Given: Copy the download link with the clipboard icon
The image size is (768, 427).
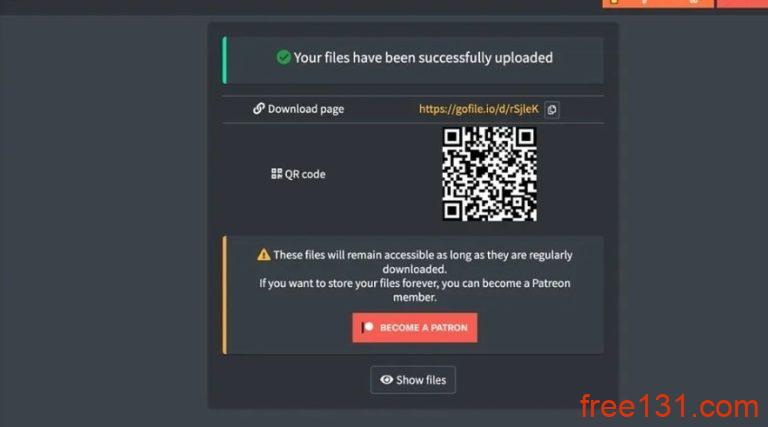Looking at the screenshot, I should [552, 110].
